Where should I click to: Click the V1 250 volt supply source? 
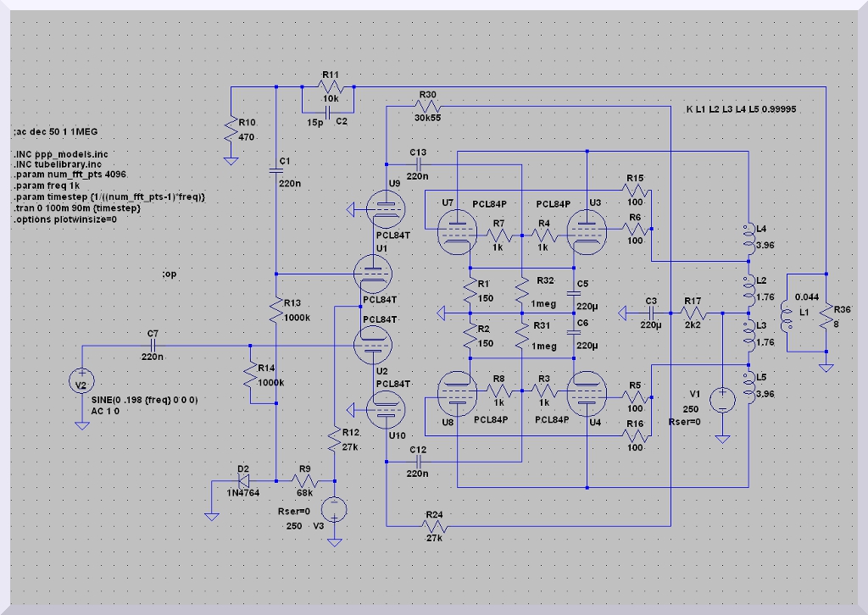(x=721, y=400)
